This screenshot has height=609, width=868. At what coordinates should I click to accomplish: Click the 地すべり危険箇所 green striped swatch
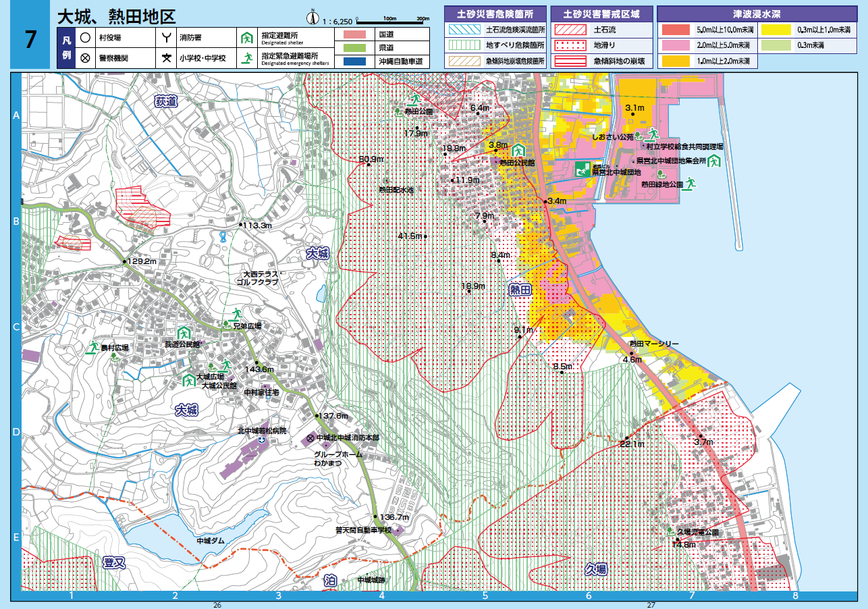click(464, 45)
